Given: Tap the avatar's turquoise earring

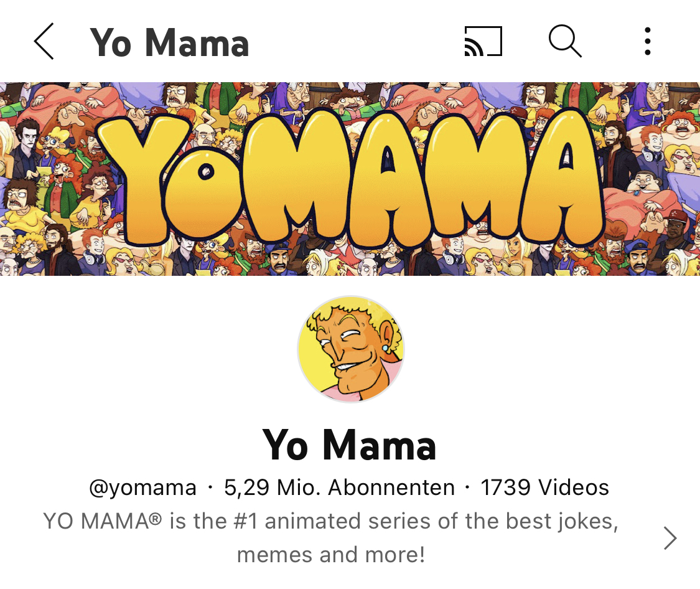Looking at the screenshot, I should (385, 347).
